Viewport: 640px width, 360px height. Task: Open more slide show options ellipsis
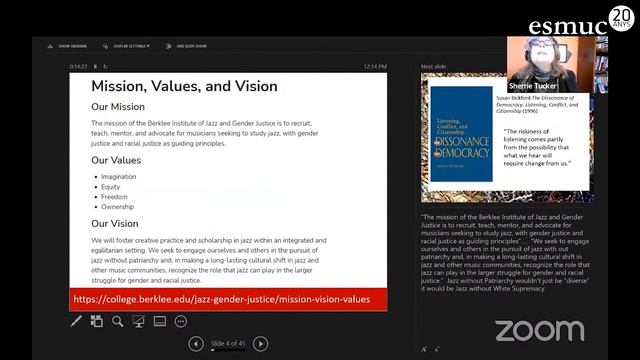181,321
